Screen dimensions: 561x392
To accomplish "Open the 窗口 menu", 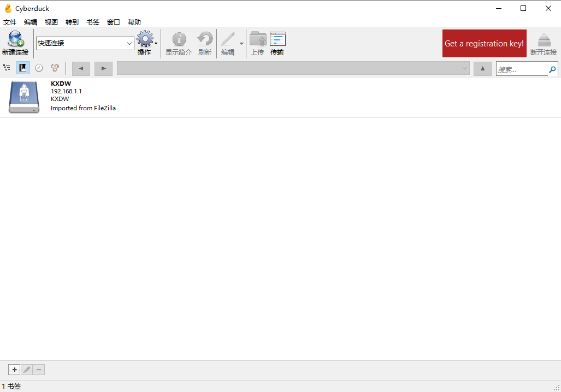I will (114, 22).
